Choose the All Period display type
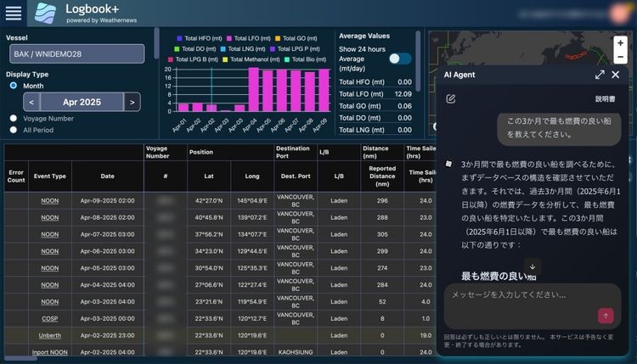Viewport: 637px width, 364px height. pyautogui.click(x=14, y=130)
